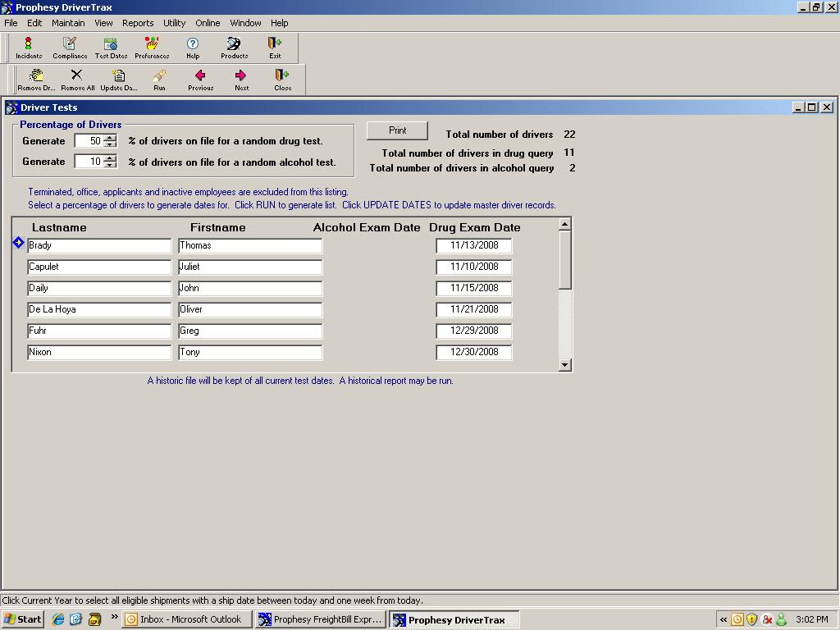Select the Nixon lastname field
Viewport: 840px width, 630px height.
[99, 353]
